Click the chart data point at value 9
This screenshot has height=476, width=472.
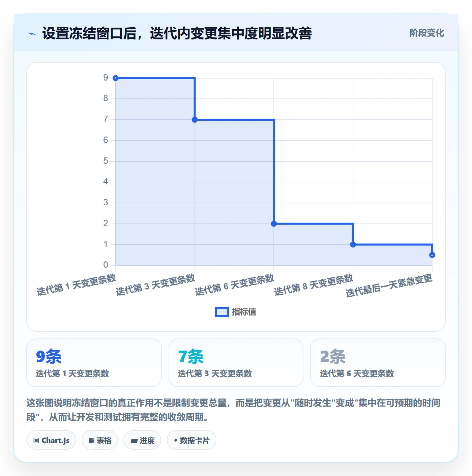coord(116,78)
